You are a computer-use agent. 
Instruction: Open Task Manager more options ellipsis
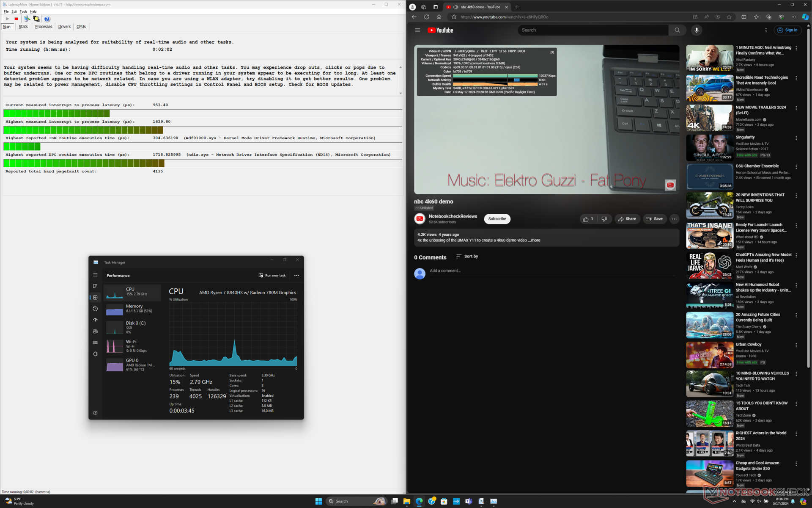point(296,275)
